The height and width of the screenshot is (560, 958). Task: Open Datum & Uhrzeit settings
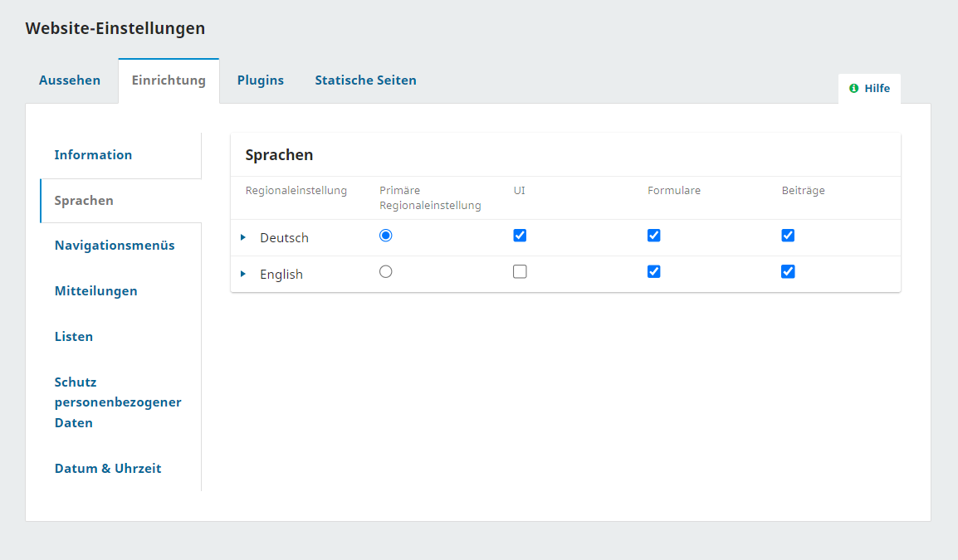[x=108, y=469]
